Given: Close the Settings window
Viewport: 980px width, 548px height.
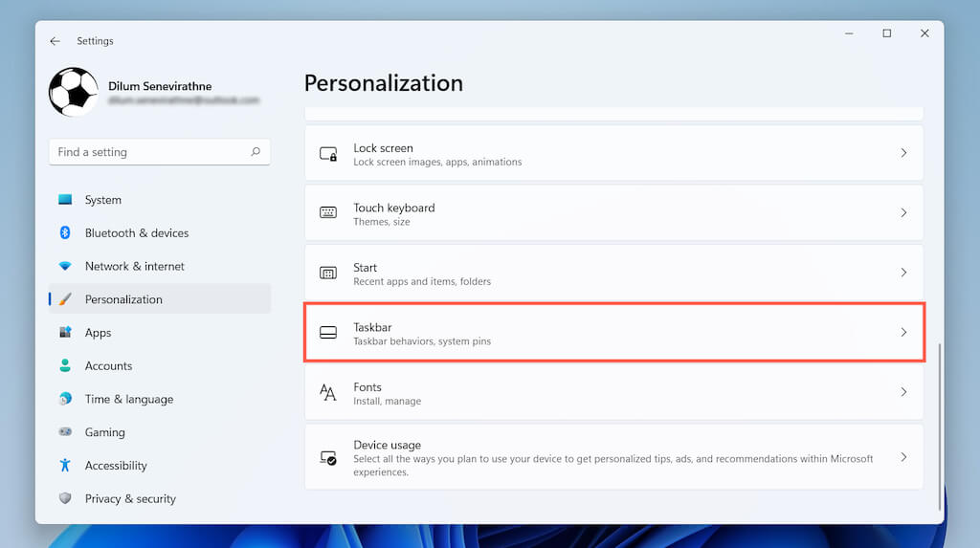Looking at the screenshot, I should [924, 33].
